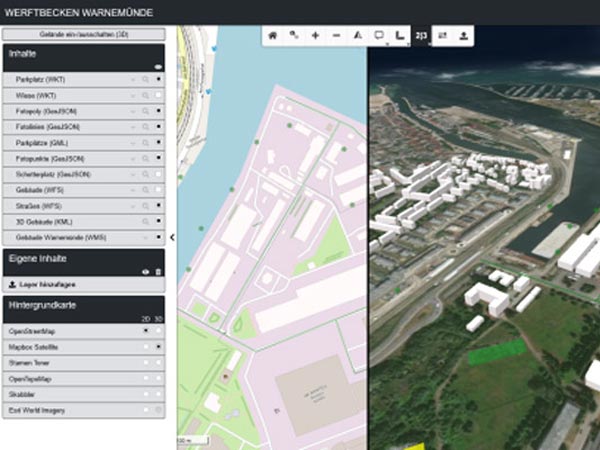Delete own contents with trash icon
This screenshot has height=450, width=600.
[158, 271]
